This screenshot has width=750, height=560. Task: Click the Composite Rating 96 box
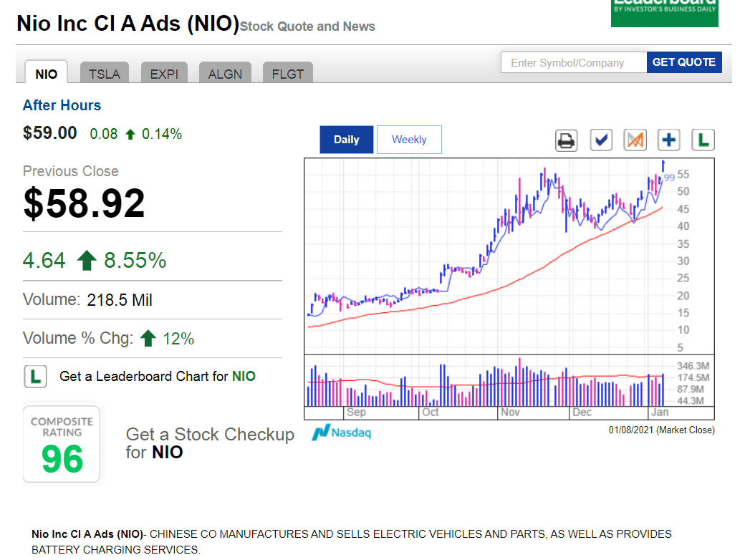[62, 444]
